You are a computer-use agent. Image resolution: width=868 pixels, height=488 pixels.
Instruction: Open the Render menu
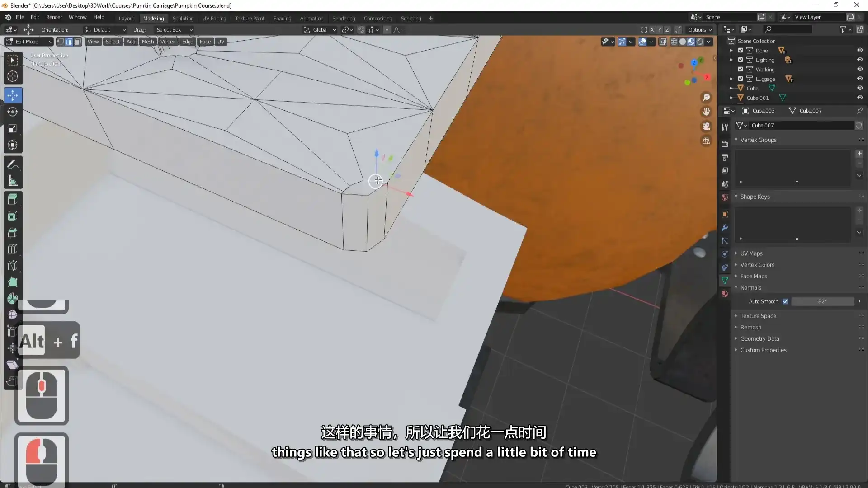click(54, 17)
